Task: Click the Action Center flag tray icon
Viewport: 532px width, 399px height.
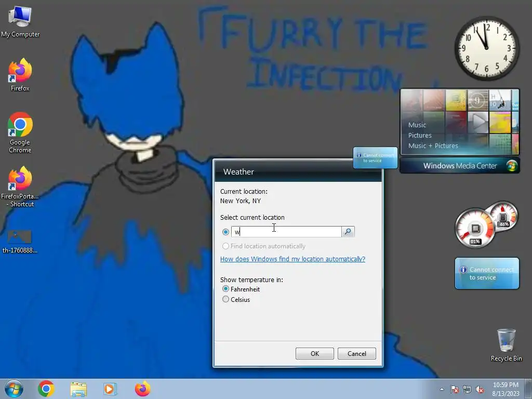Action: (454, 389)
